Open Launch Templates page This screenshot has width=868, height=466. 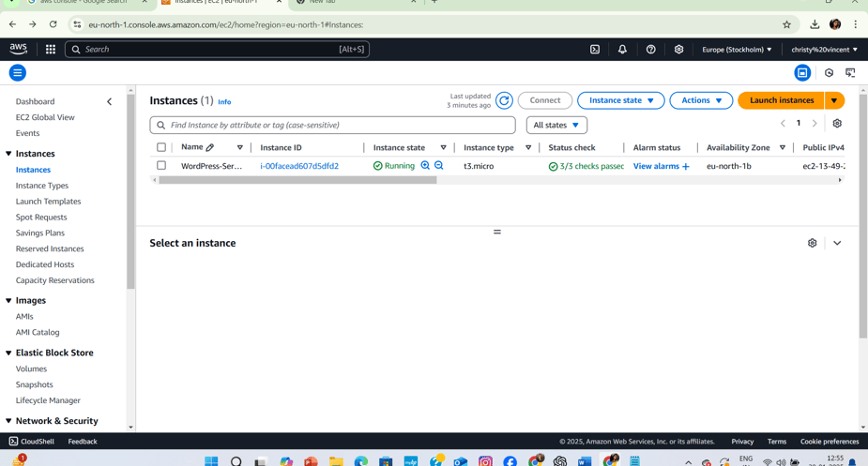48,202
